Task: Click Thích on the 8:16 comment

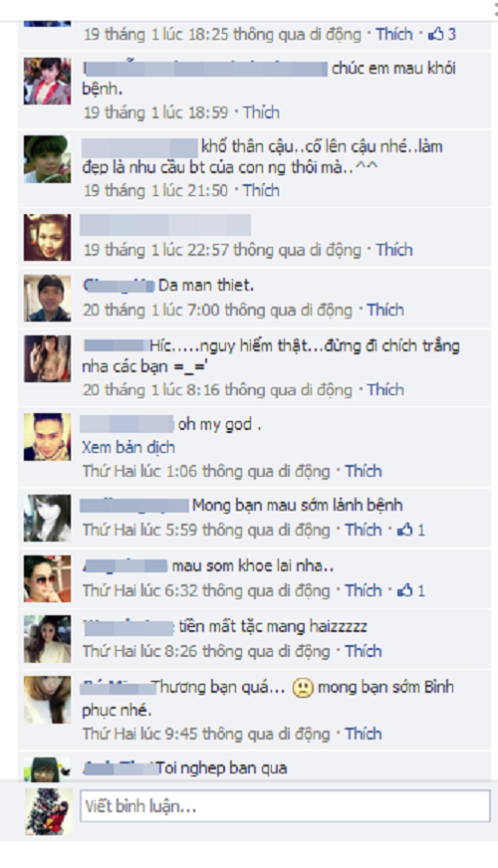Action: coord(385,390)
